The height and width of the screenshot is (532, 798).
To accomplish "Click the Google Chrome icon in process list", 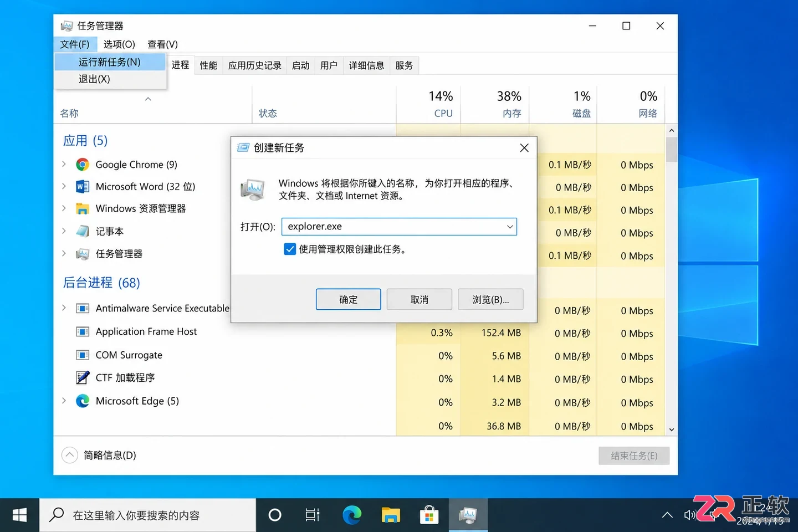I will [83, 164].
